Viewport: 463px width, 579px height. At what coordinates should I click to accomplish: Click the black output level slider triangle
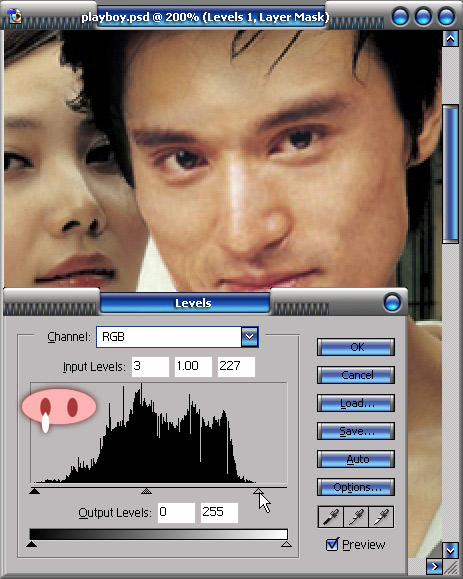coord(31,544)
